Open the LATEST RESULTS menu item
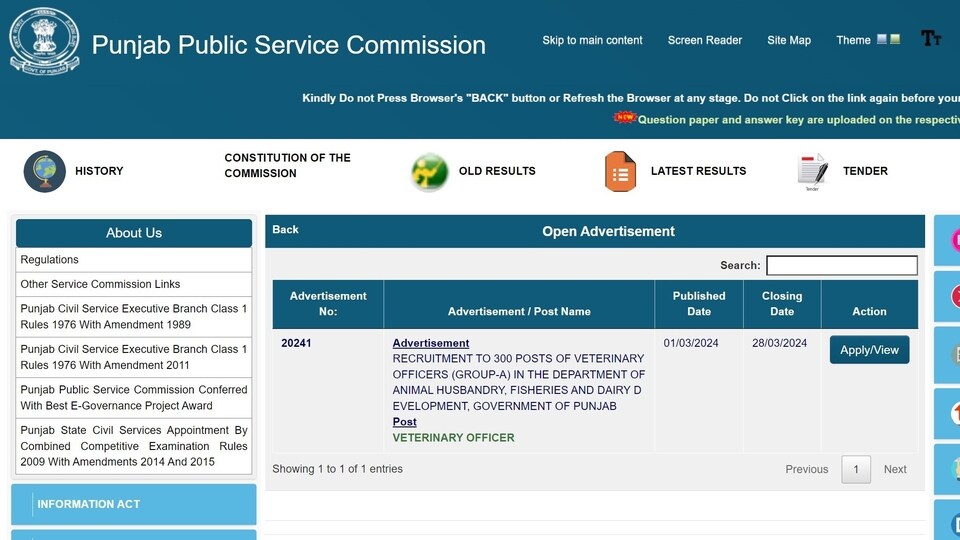This screenshot has width=960, height=540. click(699, 171)
